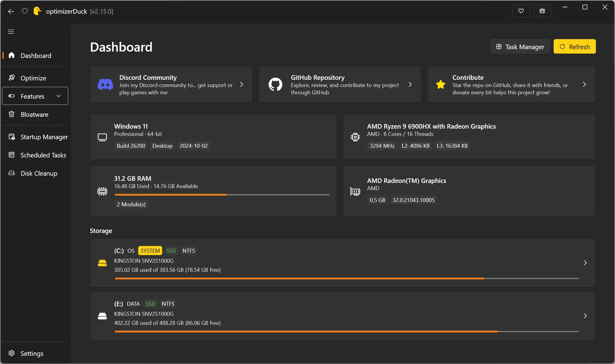The width and height of the screenshot is (615, 364).
Task: Expand the C: drive details chevron
Action: [585, 263]
